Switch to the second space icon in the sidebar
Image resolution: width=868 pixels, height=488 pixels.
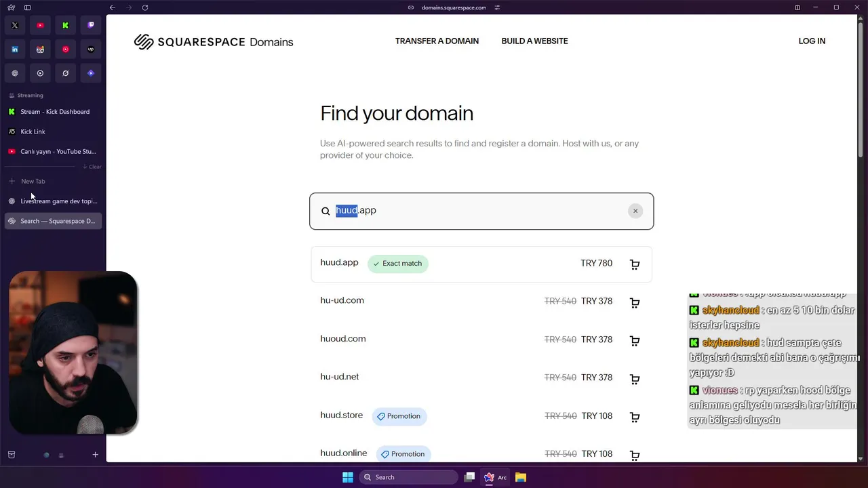(61, 455)
